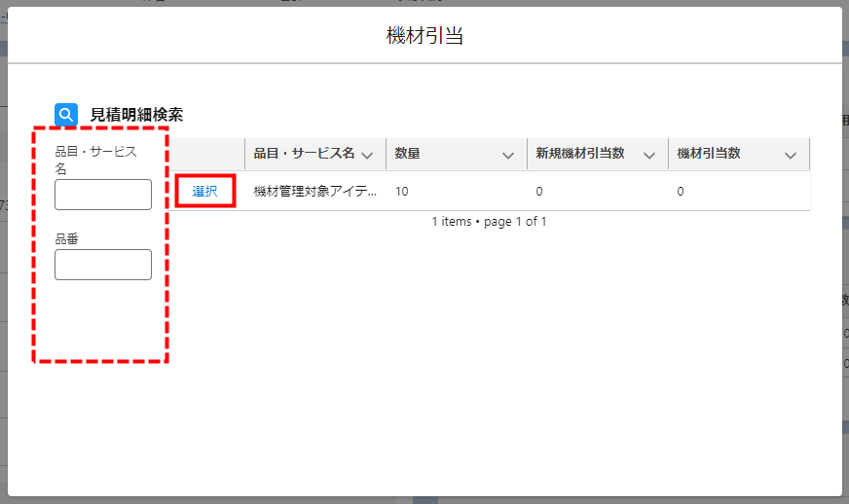Click the 機材引当数 cell showing 0
This screenshot has height=504, width=849.
coord(681,192)
